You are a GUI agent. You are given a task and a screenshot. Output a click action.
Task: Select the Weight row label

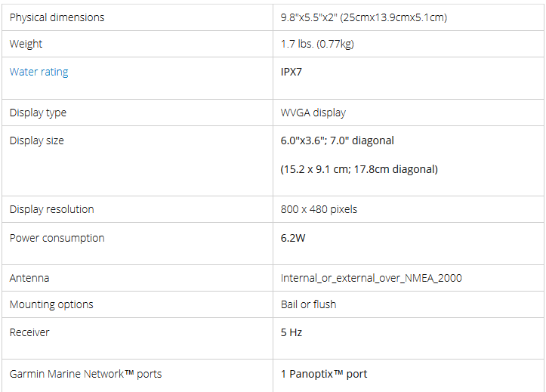tap(26, 44)
